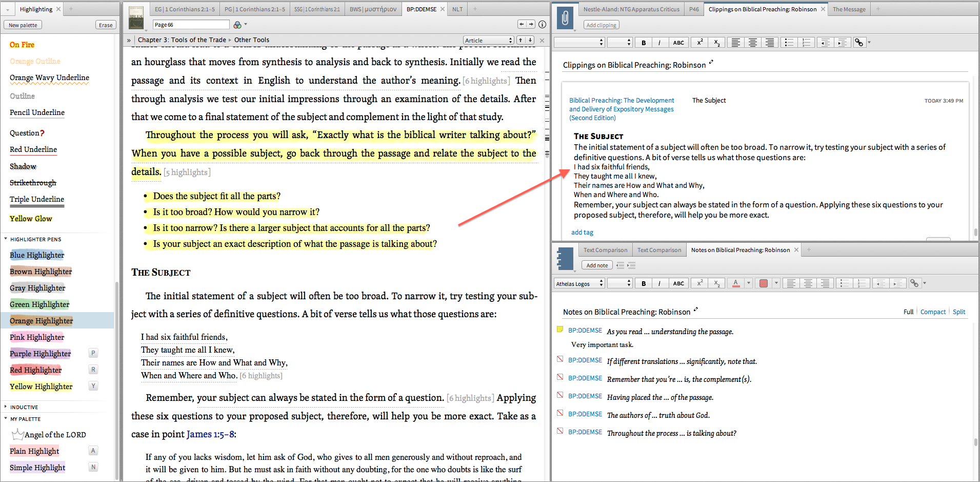
Task: Toggle bold in Notes toolbar
Action: (644, 283)
